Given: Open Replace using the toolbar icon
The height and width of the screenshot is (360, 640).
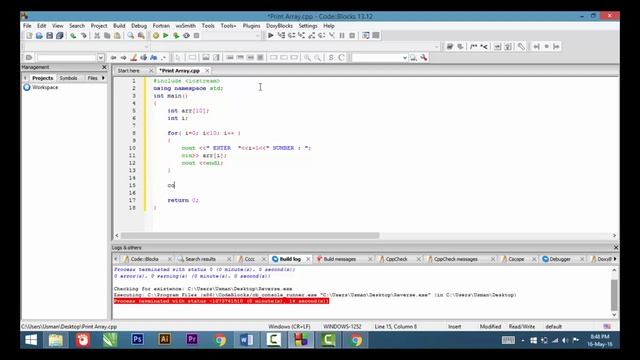Looking at the screenshot, I should tap(141, 36).
